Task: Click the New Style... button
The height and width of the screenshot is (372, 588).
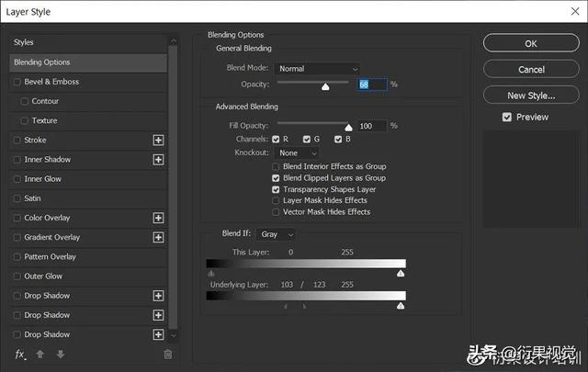Action: coord(530,96)
